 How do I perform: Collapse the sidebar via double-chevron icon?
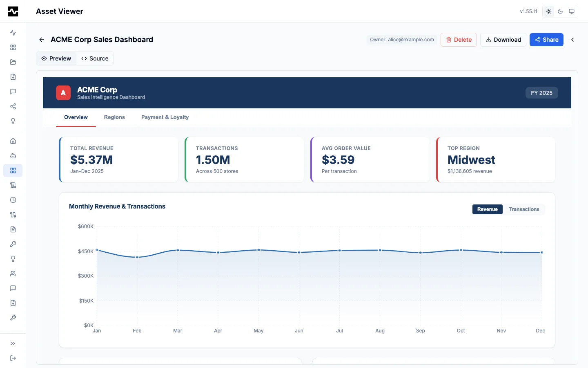click(13, 344)
